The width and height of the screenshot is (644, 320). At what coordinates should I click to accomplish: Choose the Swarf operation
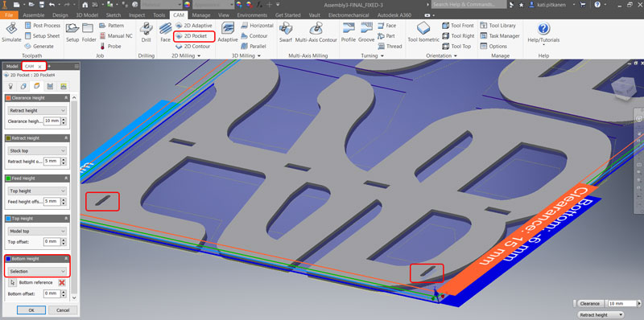286,32
